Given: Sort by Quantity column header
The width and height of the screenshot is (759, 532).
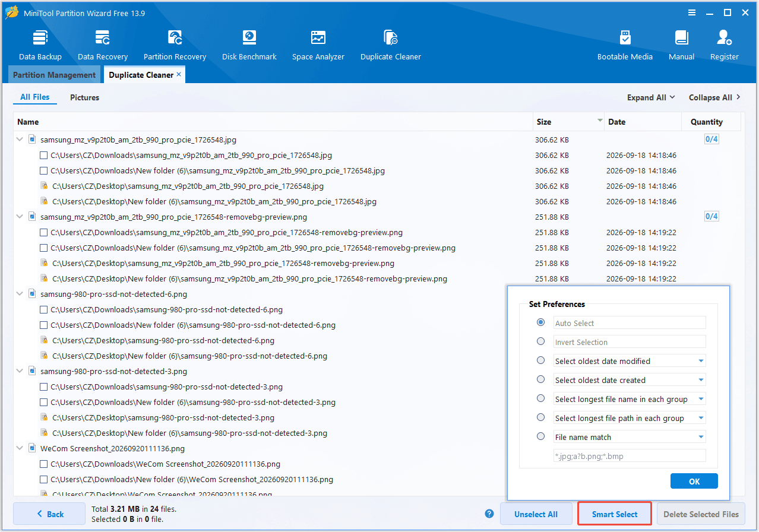Looking at the screenshot, I should [x=711, y=122].
